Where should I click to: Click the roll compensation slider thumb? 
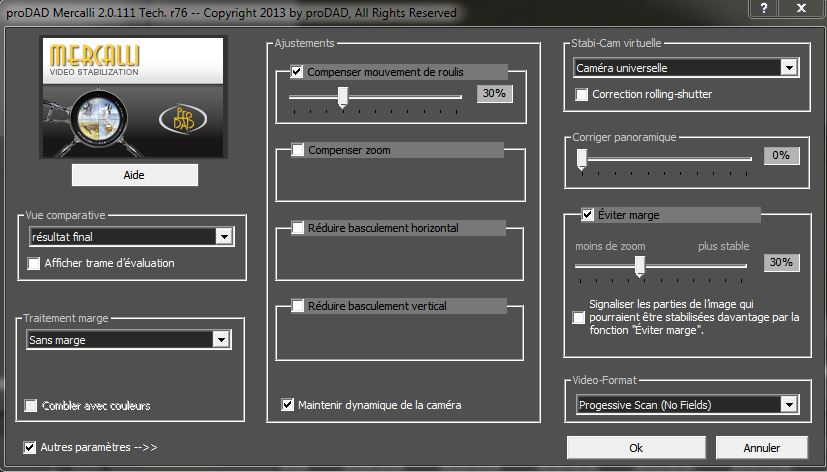coord(343,98)
